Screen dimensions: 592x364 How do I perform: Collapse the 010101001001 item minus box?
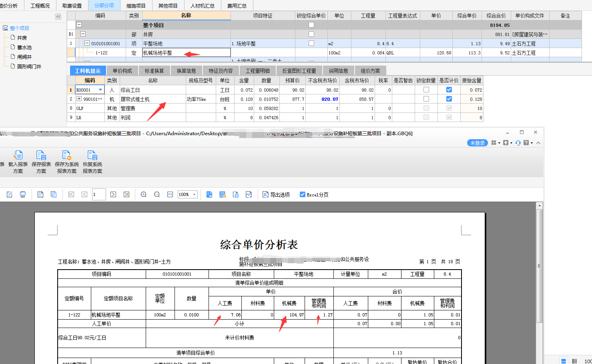[87, 43]
